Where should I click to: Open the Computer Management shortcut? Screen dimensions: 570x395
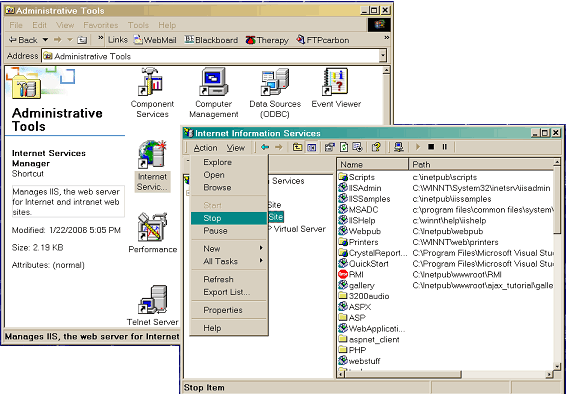coord(214,93)
